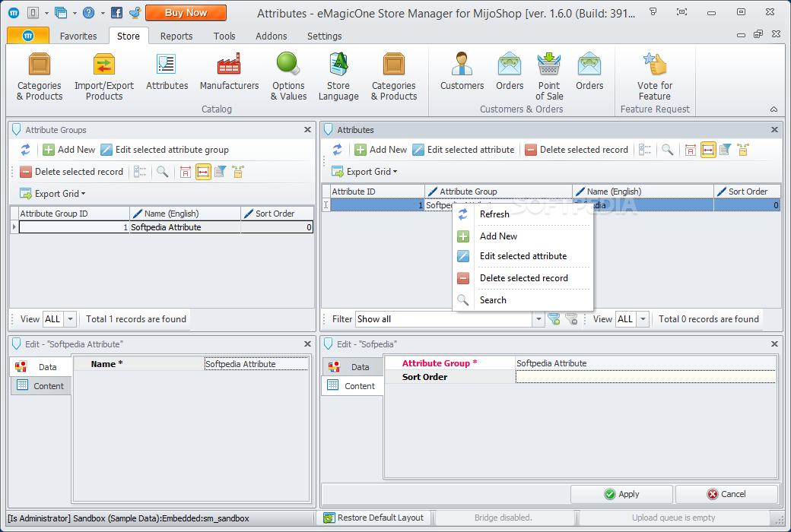Open Categories & Products at left of Catalog ribbon

[40, 77]
